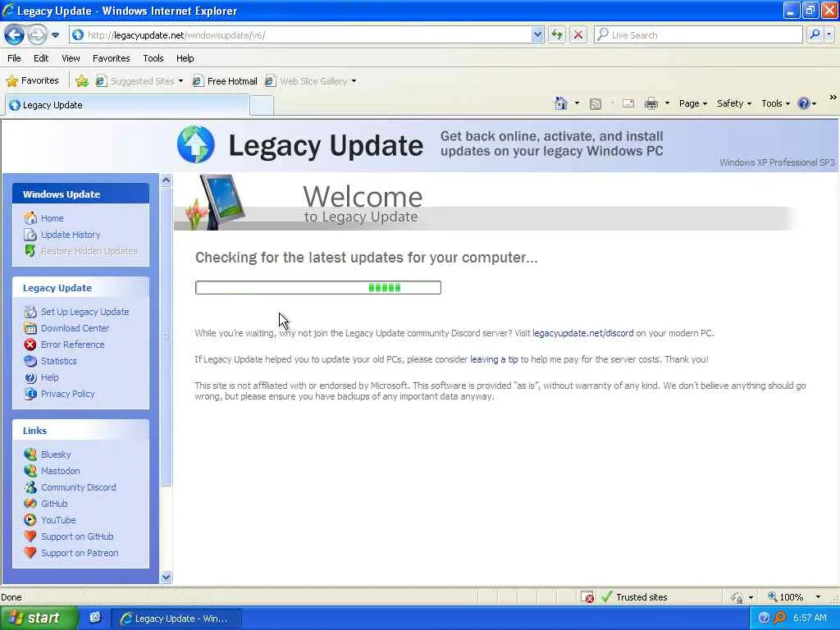Open Download Center in sidebar
Screen dimensions: 840x630
[x=75, y=328]
